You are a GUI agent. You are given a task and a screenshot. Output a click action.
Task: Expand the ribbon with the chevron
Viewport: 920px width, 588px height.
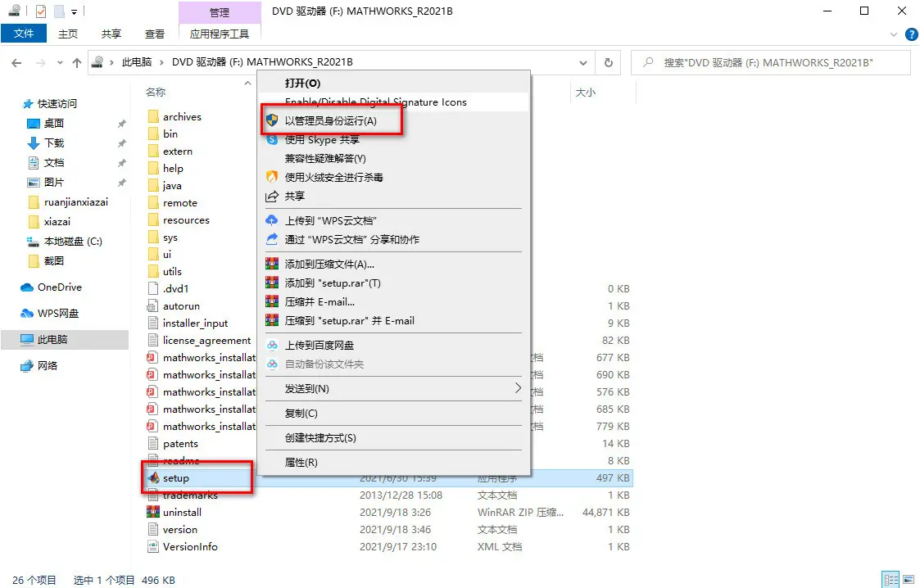pos(894,34)
